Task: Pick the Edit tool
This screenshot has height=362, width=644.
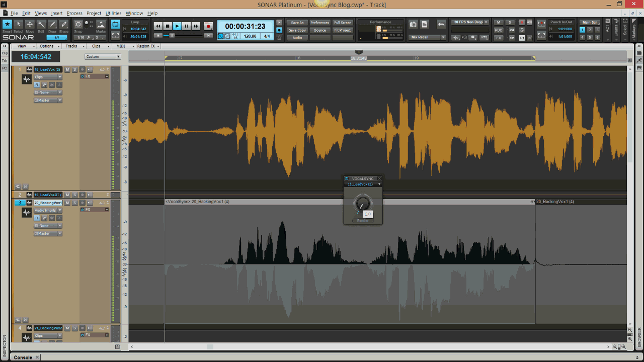Action: pos(41,25)
